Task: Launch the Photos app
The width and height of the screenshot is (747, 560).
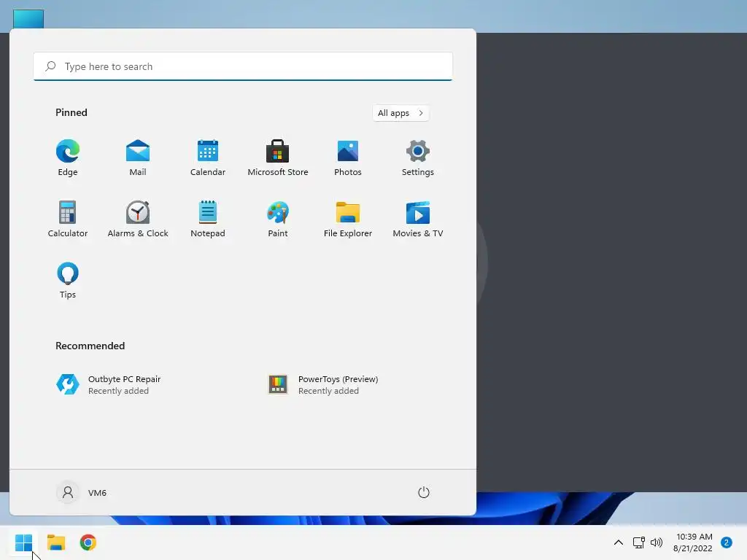Action: click(x=348, y=158)
